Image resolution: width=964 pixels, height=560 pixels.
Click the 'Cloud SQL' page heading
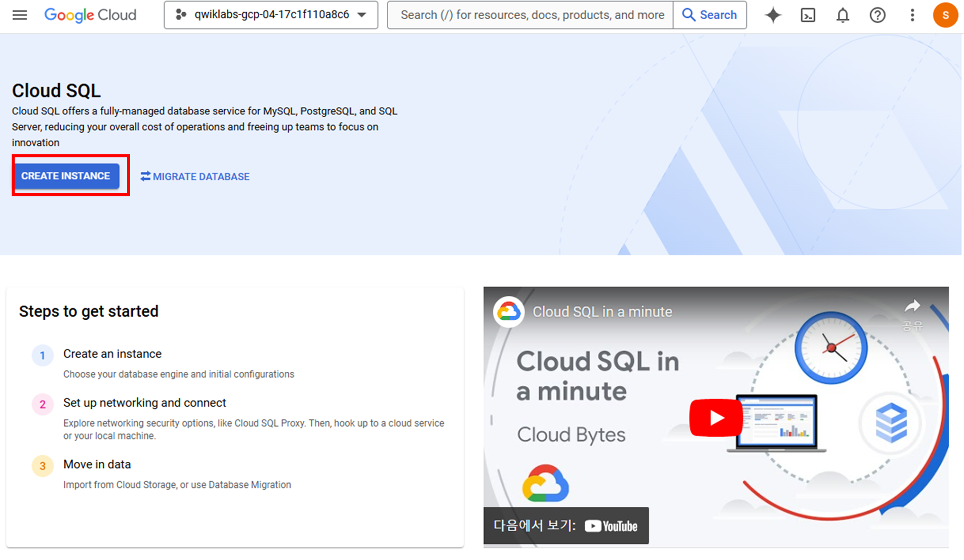click(56, 91)
